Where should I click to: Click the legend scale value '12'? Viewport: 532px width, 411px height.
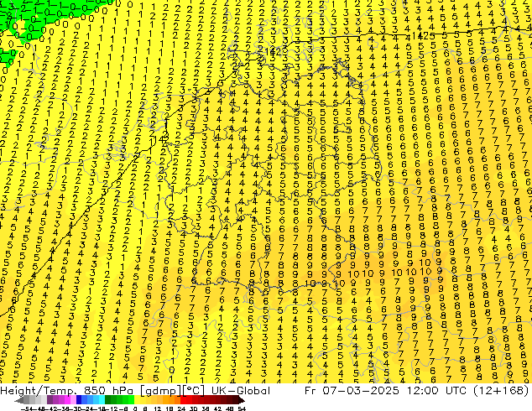click(157, 408)
